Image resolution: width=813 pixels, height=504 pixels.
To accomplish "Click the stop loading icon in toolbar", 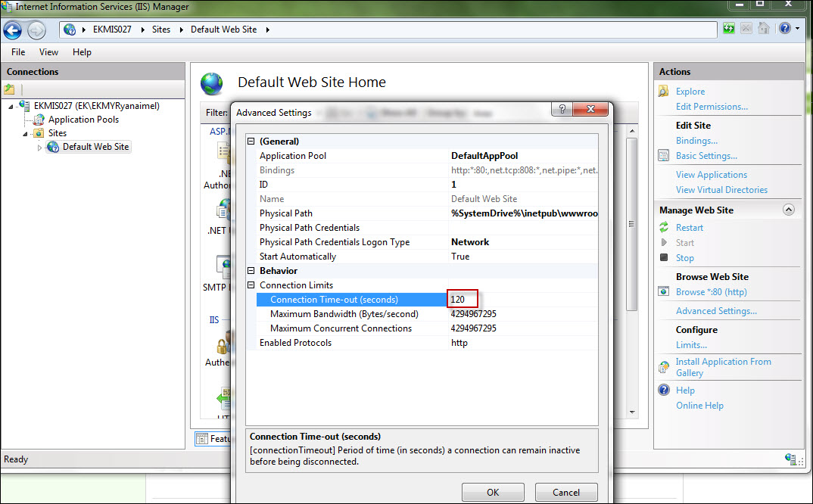I will [x=746, y=29].
